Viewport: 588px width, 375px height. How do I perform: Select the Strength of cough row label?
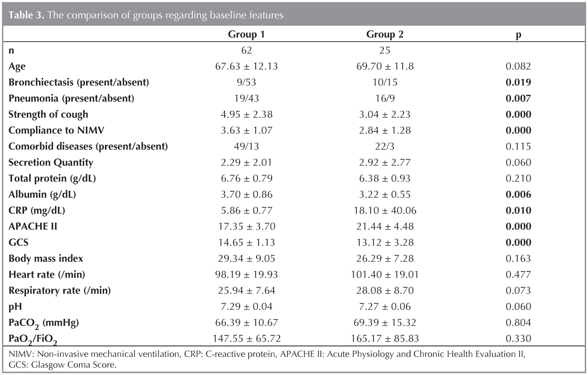[48, 115]
